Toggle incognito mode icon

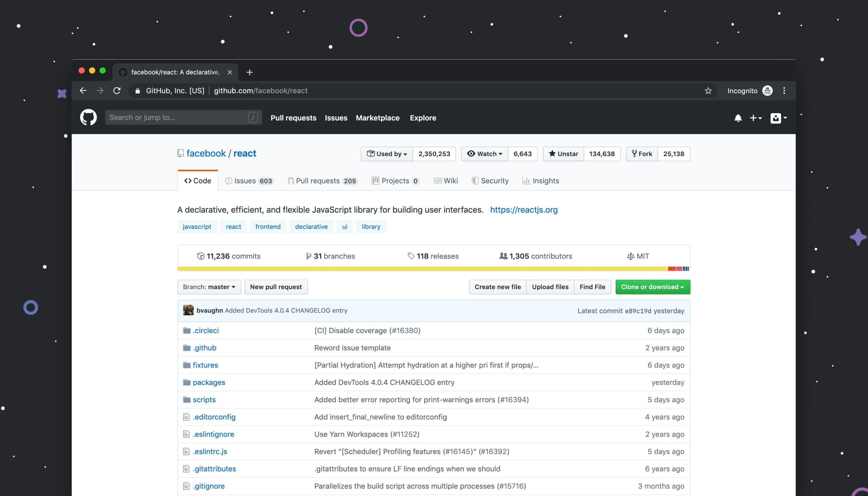pos(768,91)
